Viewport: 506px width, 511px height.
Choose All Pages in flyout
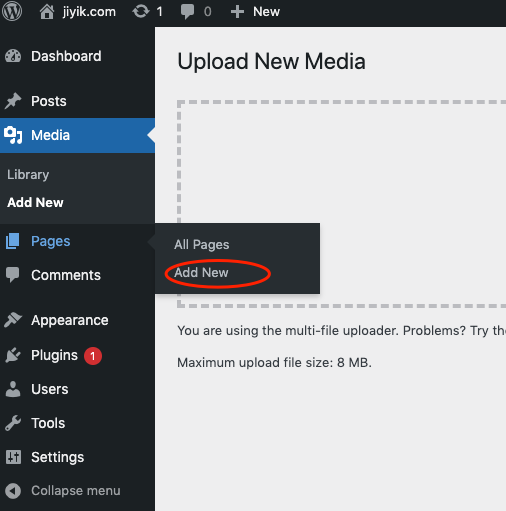pyautogui.click(x=202, y=245)
